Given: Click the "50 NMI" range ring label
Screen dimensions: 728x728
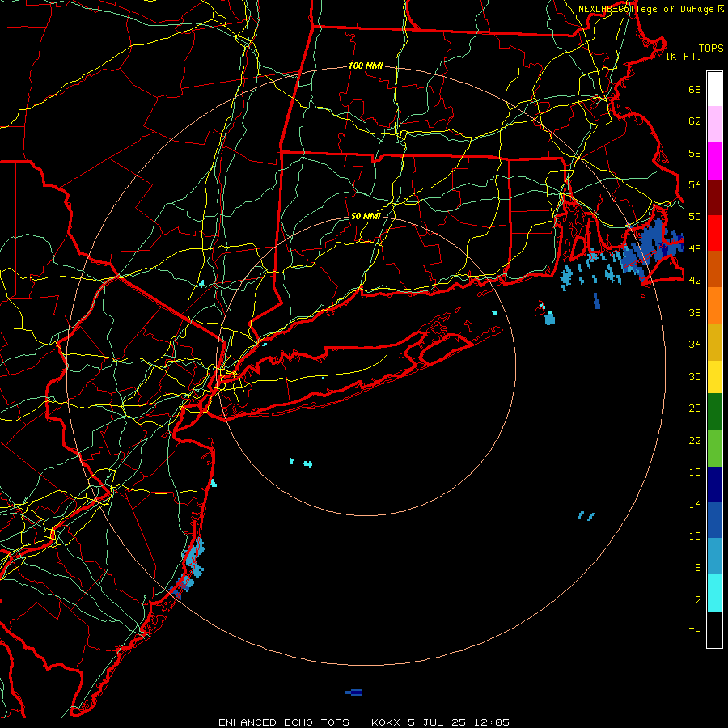Looking at the screenshot, I should 366,216.
